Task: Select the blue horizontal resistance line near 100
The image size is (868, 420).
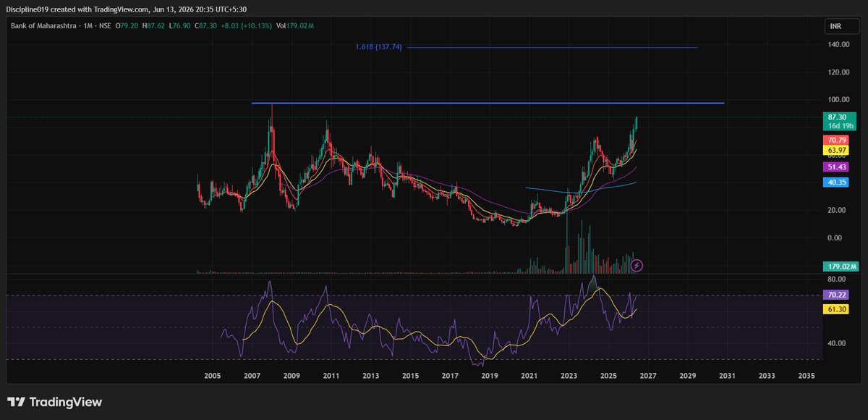Action: [x=488, y=103]
